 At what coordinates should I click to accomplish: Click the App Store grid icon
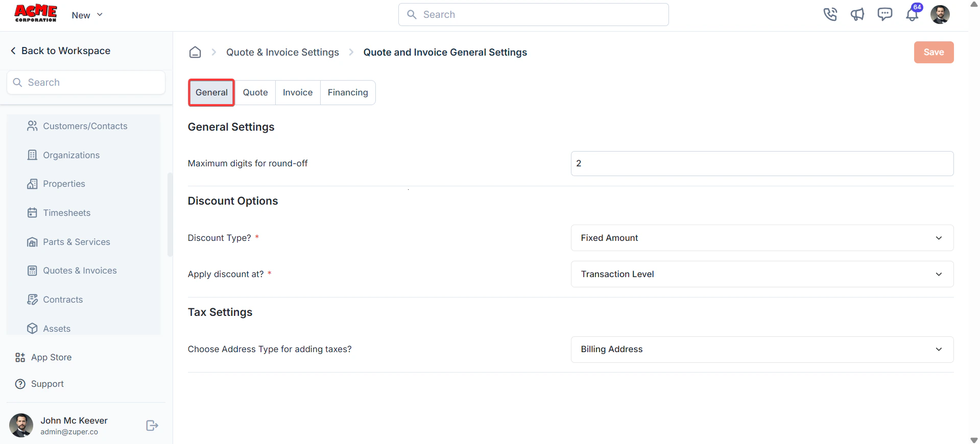(20, 357)
